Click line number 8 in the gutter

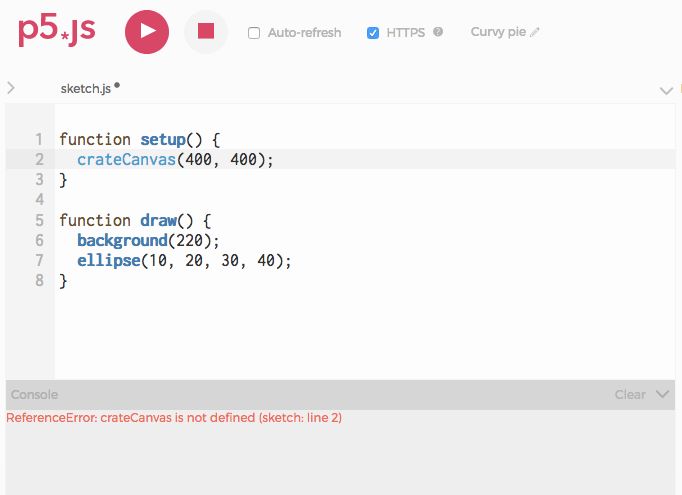[x=40, y=281]
